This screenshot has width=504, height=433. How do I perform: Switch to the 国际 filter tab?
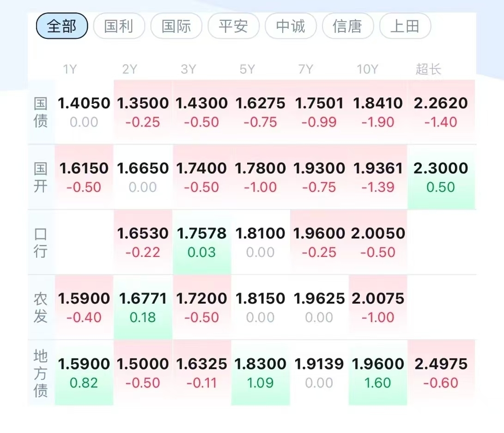pos(176,26)
